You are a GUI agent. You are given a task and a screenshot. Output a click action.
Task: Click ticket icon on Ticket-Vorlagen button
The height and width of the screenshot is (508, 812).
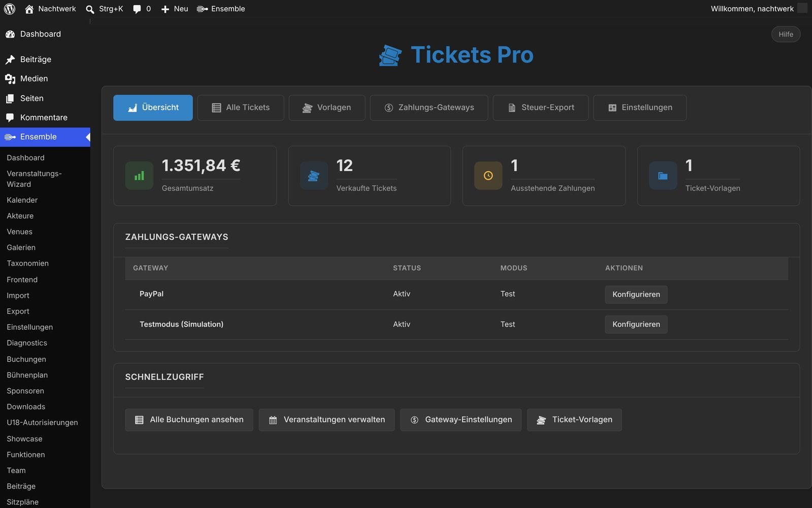point(541,420)
